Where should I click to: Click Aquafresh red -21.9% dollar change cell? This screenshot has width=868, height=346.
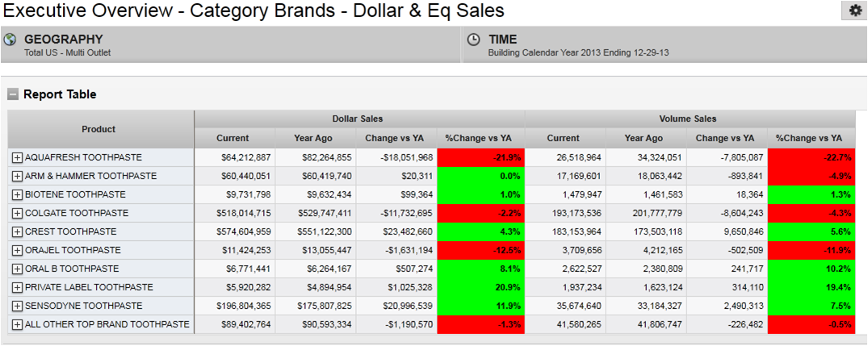click(x=480, y=157)
